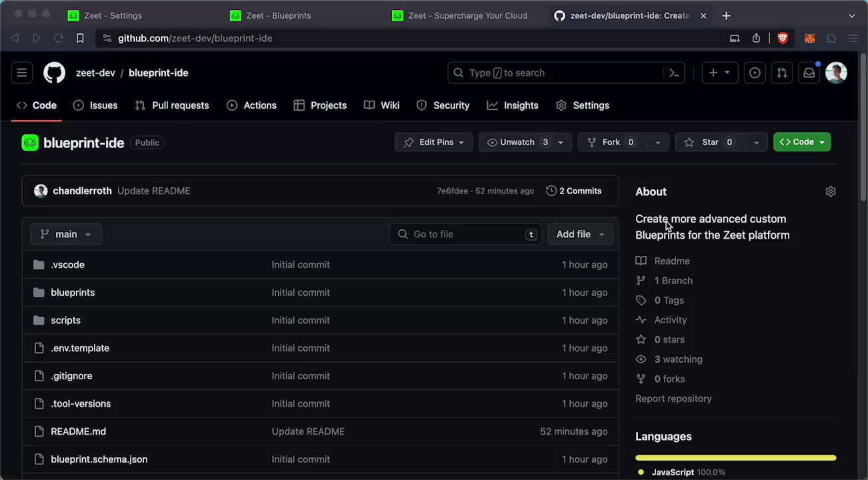Click the site settings icon beside the URL
This screenshot has width=868, height=480.
pyautogui.click(x=107, y=38)
